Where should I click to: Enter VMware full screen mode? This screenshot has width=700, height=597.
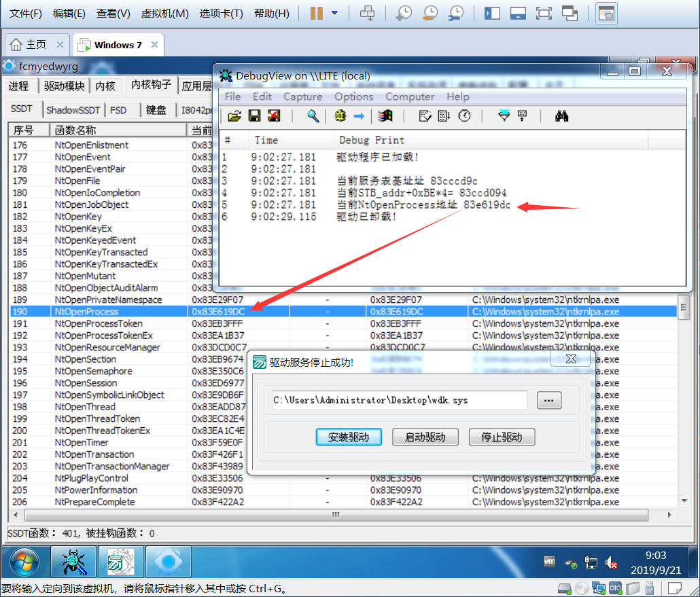(x=544, y=14)
